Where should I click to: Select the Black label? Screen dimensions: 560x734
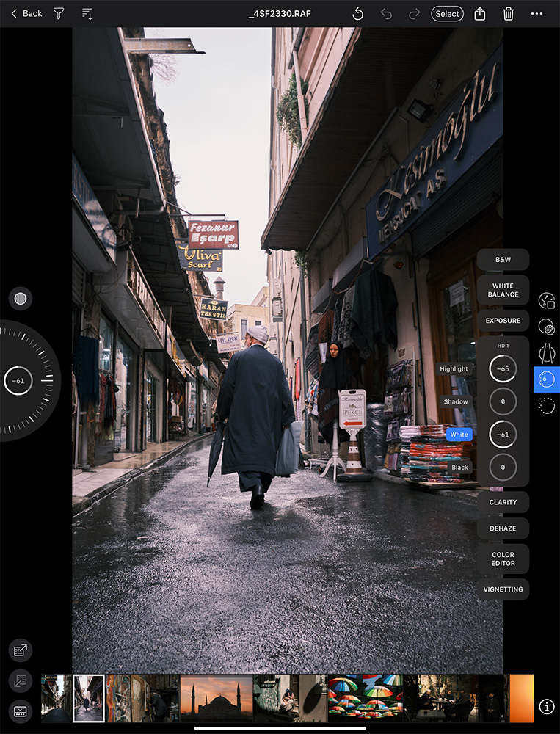[x=459, y=467]
